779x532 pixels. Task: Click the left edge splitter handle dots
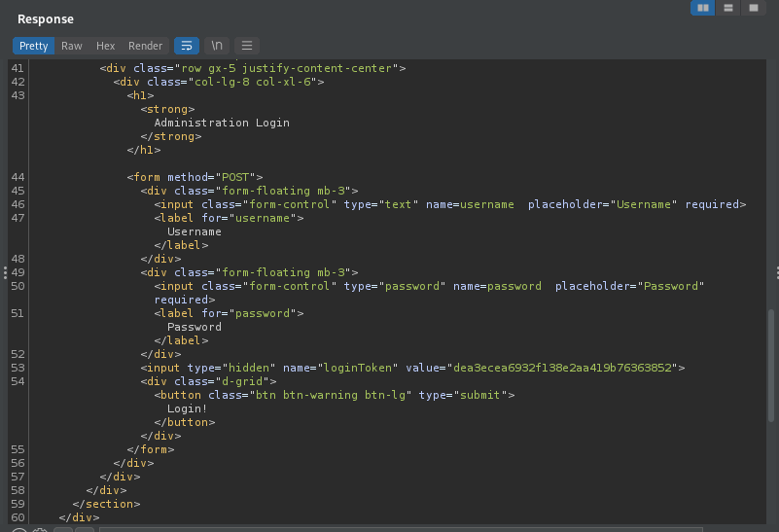click(5, 273)
